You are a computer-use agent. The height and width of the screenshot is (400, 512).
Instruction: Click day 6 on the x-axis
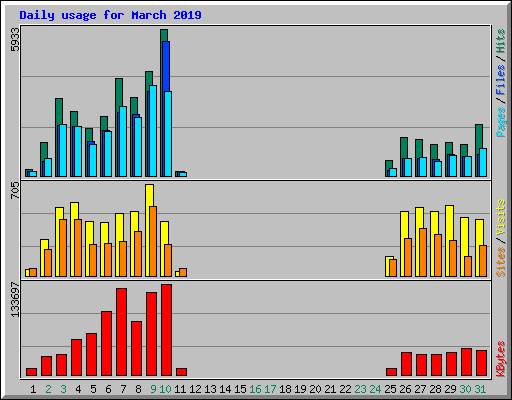coord(108,389)
